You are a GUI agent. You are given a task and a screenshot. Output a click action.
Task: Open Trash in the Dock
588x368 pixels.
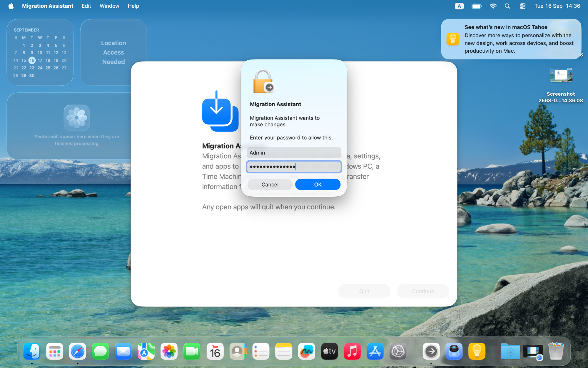[x=556, y=351]
